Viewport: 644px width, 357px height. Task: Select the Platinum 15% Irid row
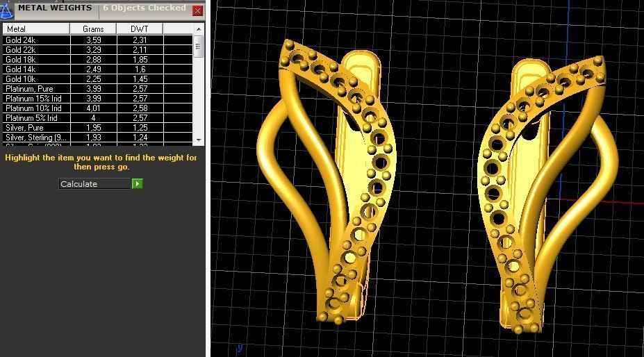click(x=98, y=98)
